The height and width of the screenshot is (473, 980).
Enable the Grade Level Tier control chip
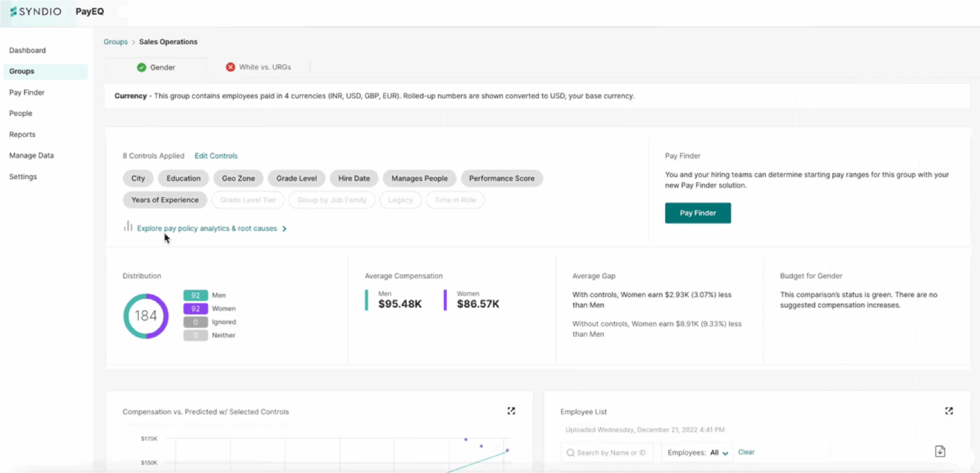pos(248,200)
